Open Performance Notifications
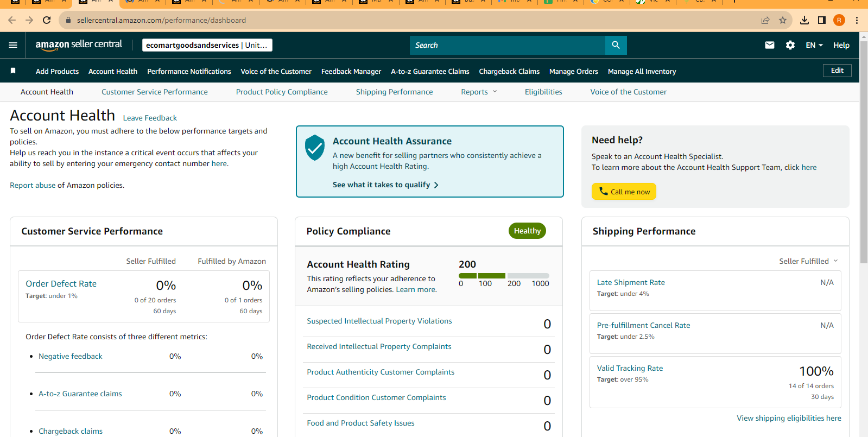 (x=189, y=71)
